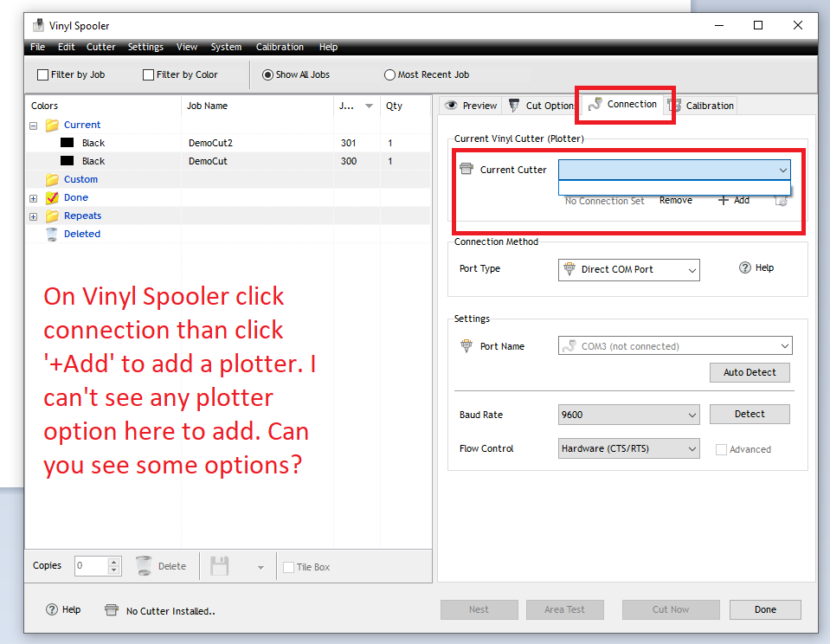830x644 pixels.
Task: Click the Done button at bottom right
Action: click(765, 609)
